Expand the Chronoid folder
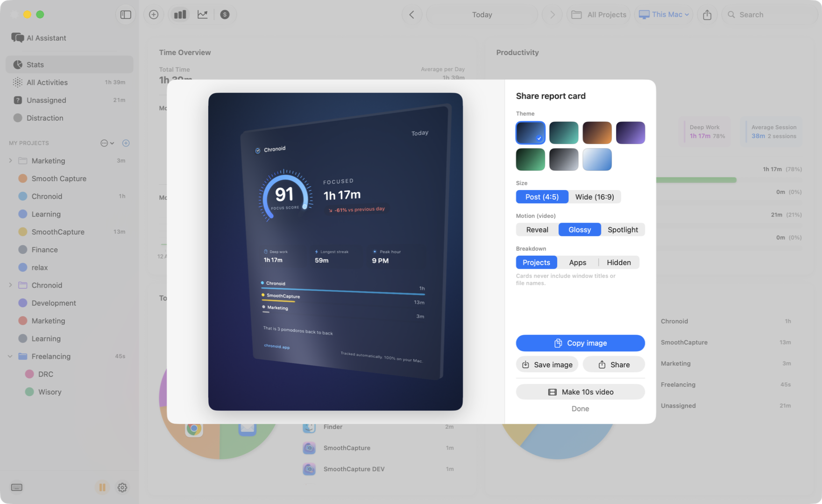822x504 pixels. (10, 285)
